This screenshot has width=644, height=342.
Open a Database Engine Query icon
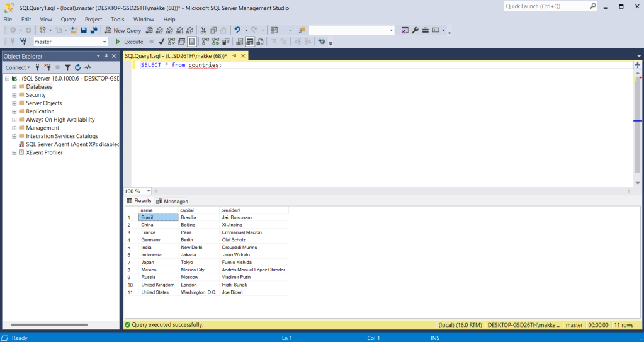tap(149, 30)
